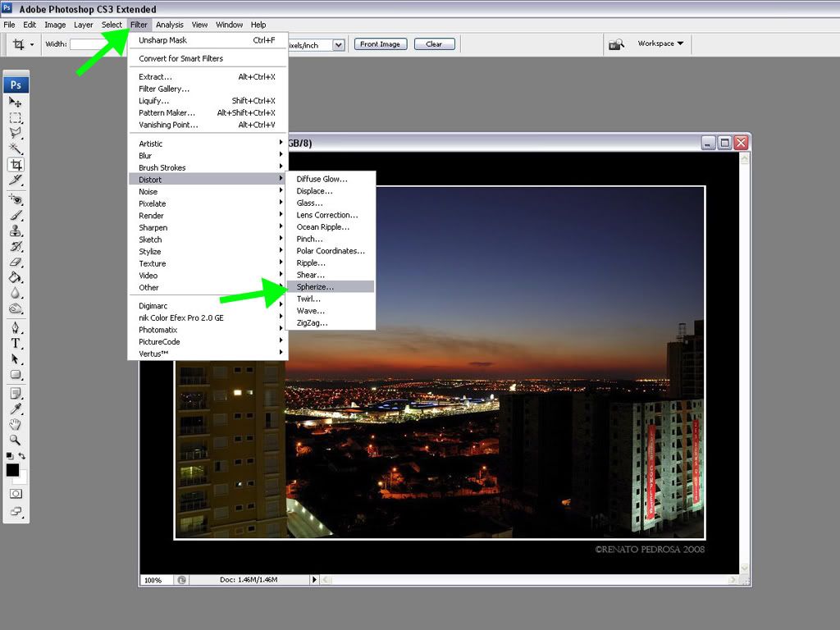840x630 pixels.
Task: Choose the Eyedropper tool
Action: click(x=16, y=409)
